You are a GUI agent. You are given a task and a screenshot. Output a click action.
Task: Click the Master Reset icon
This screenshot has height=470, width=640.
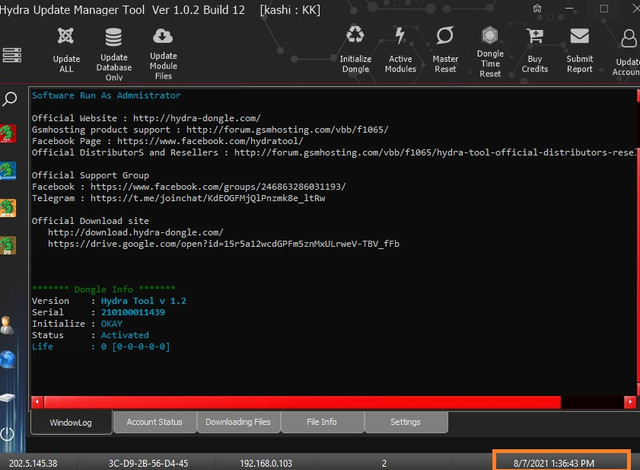[445, 36]
